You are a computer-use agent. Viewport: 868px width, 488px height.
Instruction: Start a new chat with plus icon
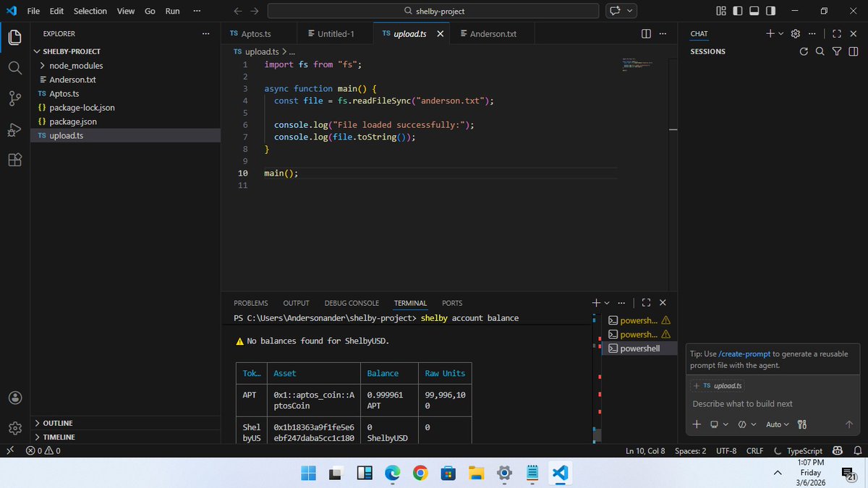tap(770, 34)
